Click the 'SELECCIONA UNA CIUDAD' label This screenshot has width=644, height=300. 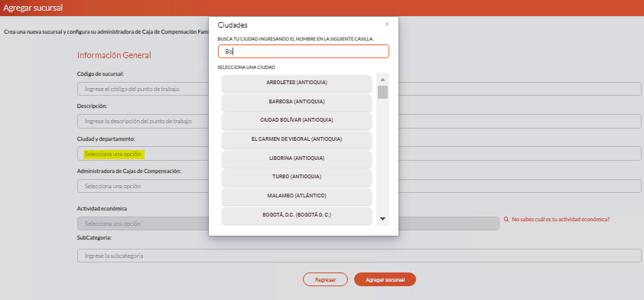tap(246, 67)
